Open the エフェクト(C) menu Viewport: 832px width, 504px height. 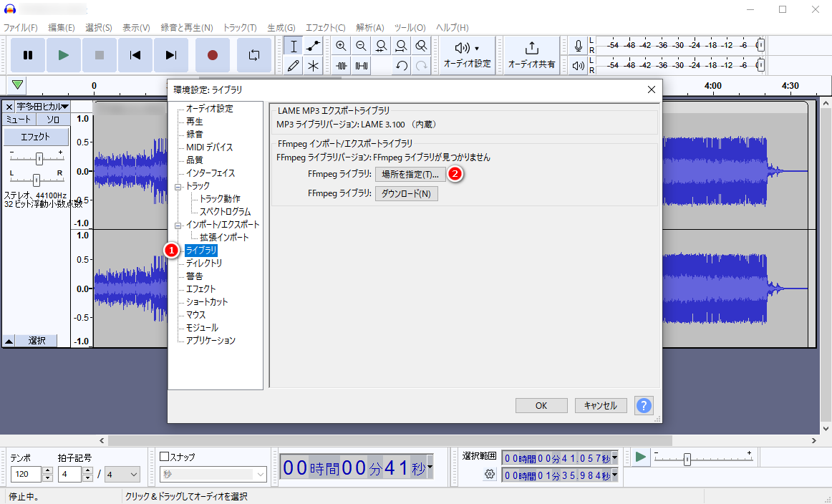tap(325, 28)
